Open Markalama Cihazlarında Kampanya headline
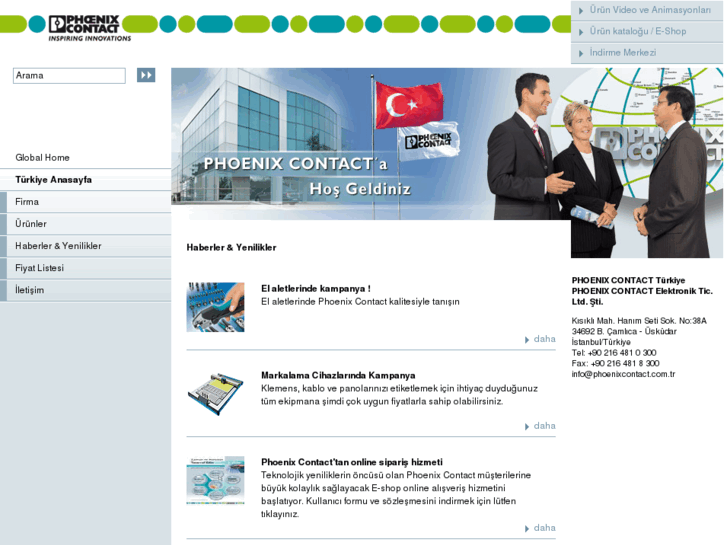This screenshot has width=727, height=545. [x=338, y=375]
